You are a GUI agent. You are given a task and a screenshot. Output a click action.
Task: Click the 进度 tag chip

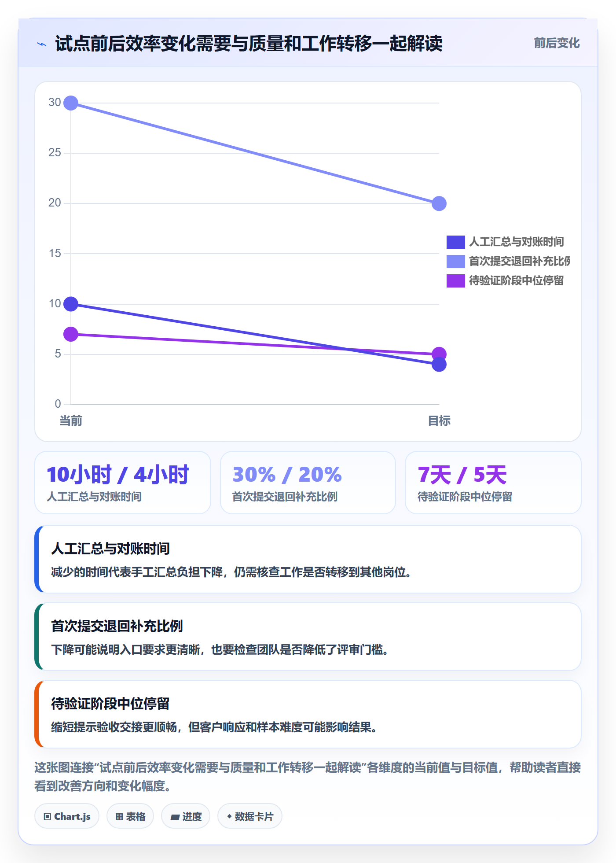coord(186,816)
